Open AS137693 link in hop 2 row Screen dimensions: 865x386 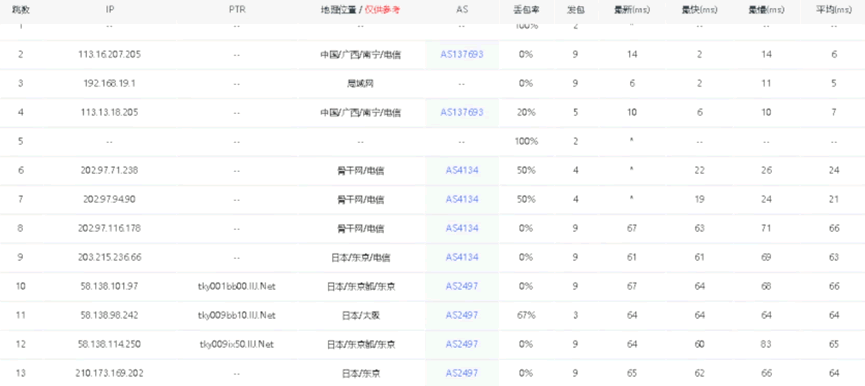tap(462, 54)
